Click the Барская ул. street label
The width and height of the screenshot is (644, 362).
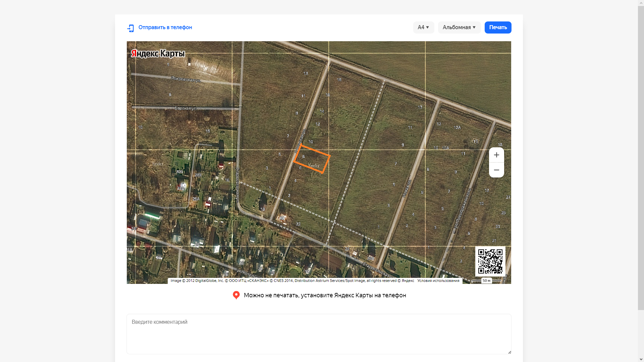(x=185, y=108)
